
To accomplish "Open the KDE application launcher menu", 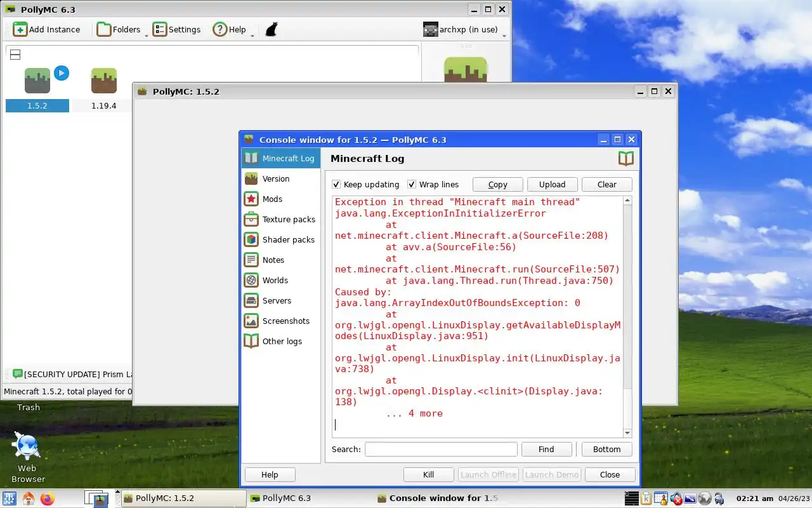I will [x=10, y=498].
